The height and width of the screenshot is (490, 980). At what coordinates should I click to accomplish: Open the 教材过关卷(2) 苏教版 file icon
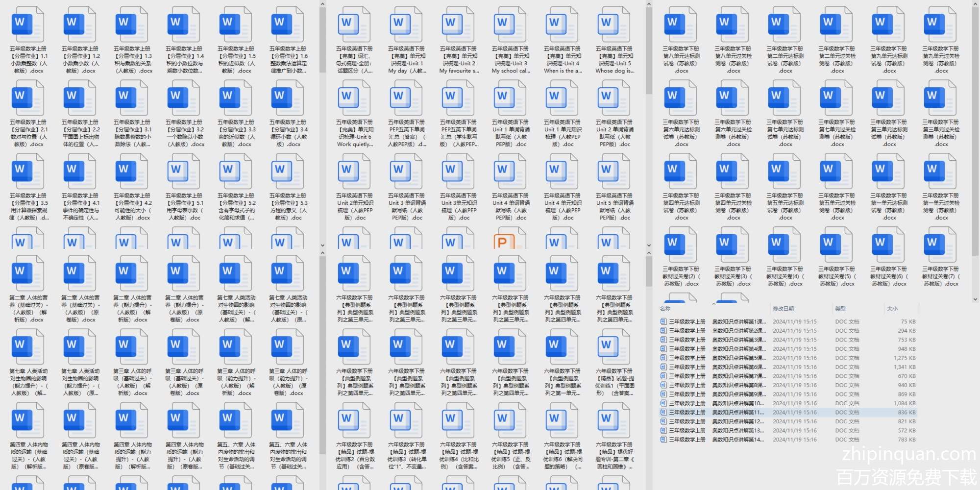[x=681, y=245]
